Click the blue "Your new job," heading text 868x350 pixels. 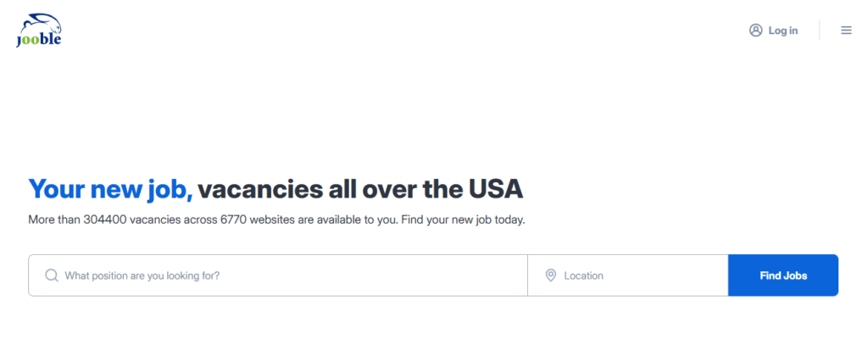point(111,190)
